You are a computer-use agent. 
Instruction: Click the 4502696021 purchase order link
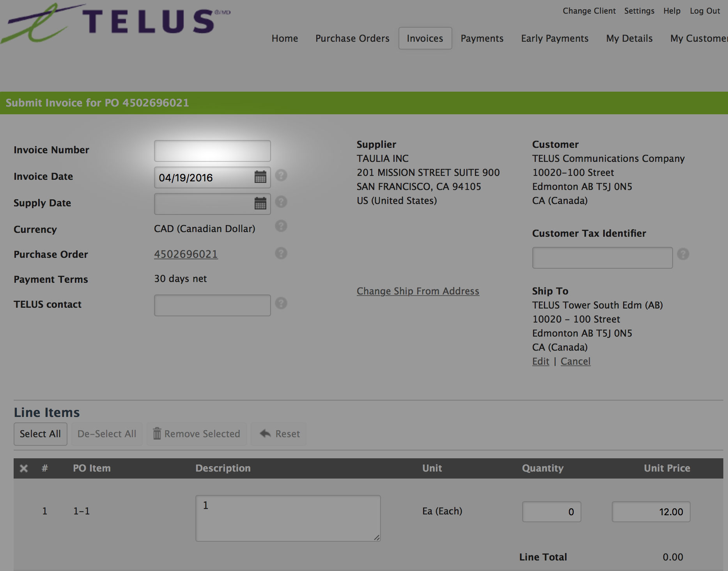tap(186, 254)
